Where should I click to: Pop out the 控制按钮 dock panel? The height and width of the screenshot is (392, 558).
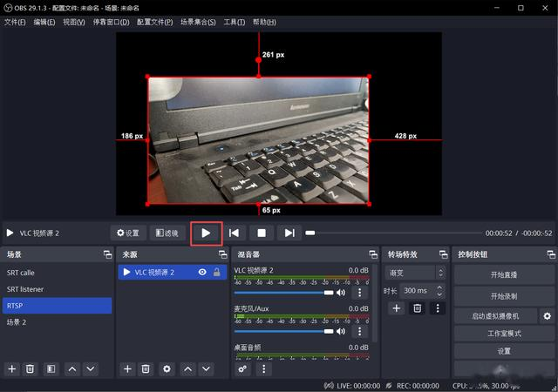pos(551,254)
